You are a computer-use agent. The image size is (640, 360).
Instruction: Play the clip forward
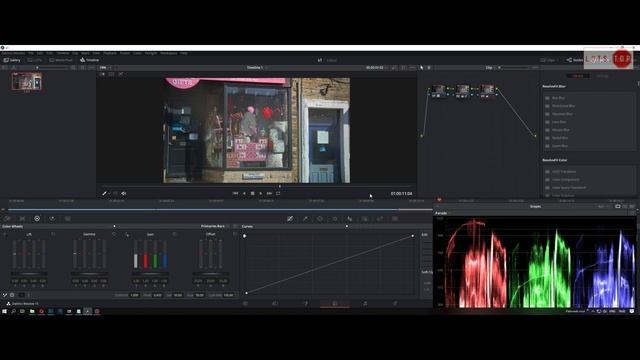pyautogui.click(x=261, y=193)
